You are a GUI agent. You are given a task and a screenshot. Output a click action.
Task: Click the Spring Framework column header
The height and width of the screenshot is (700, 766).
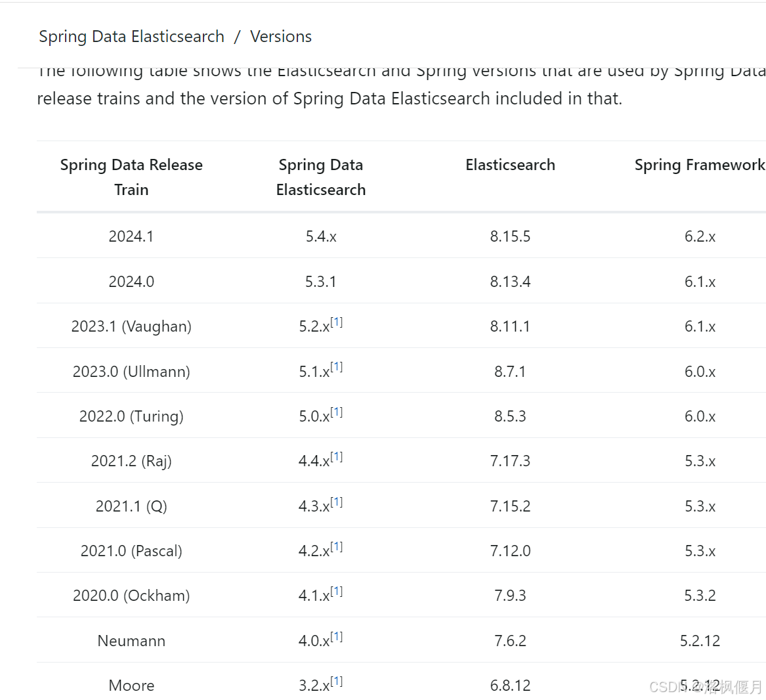point(700,165)
